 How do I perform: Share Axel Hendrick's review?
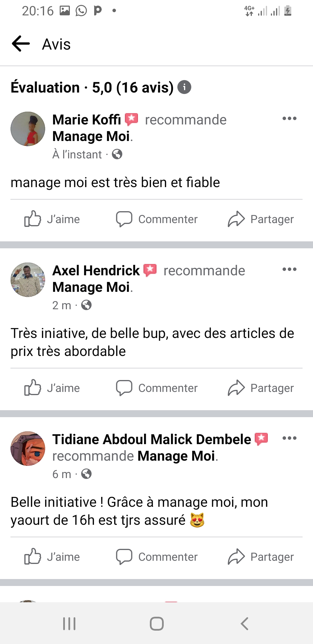(x=261, y=388)
